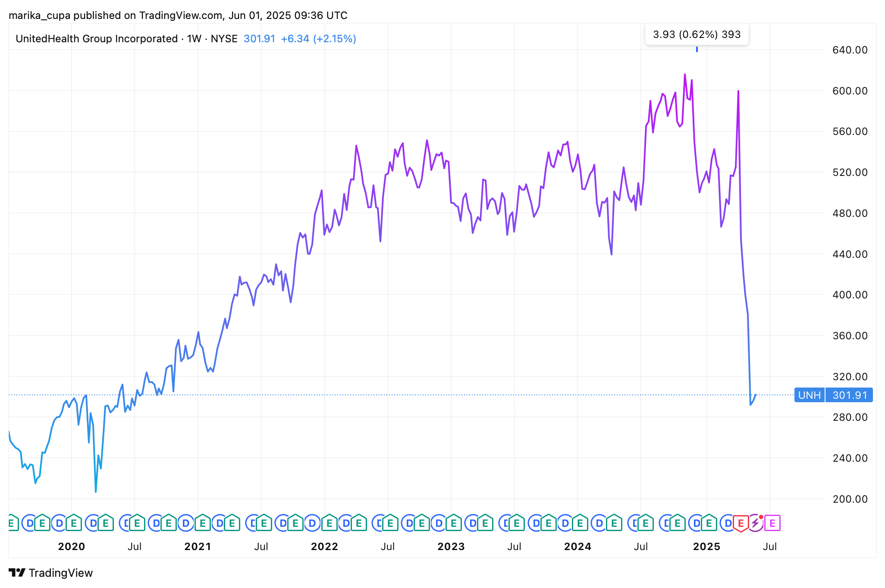This screenshot has height=588, width=885.
Task: Click the last blue dividend D icon
Action: tap(728, 523)
